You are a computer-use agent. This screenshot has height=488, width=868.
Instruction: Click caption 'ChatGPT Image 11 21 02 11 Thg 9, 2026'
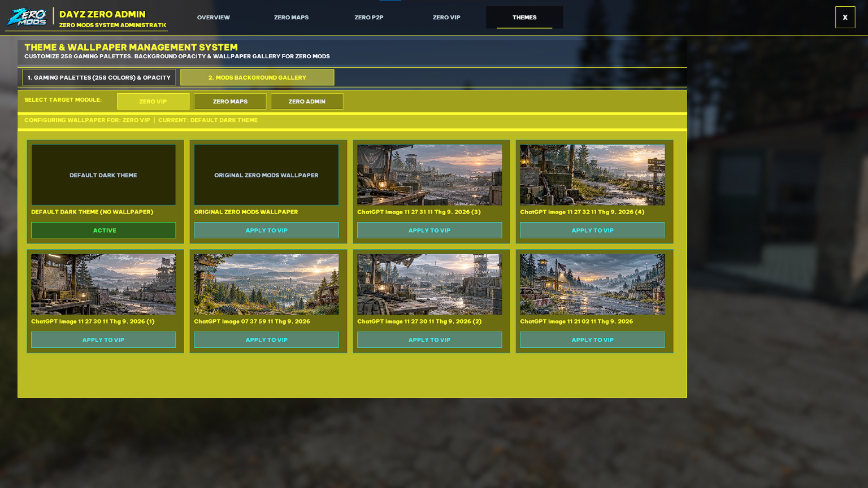(576, 321)
